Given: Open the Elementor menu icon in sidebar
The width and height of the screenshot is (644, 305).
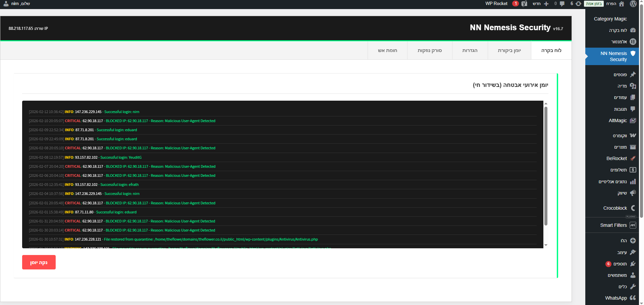Looking at the screenshot, I should 633,42.
